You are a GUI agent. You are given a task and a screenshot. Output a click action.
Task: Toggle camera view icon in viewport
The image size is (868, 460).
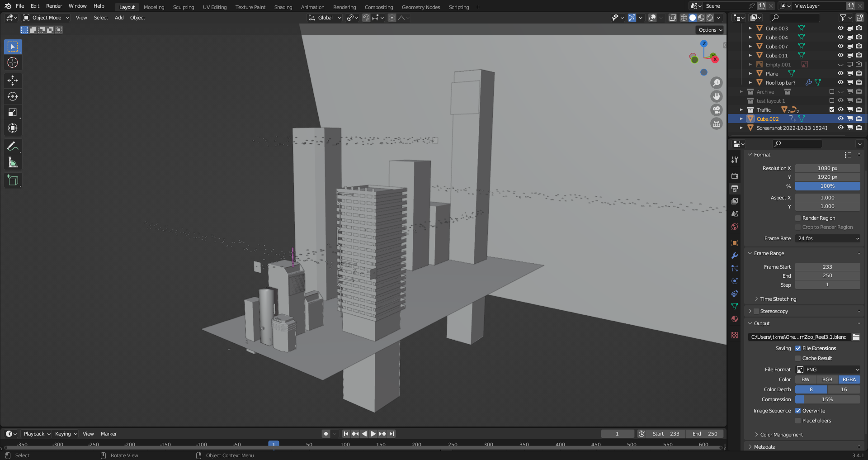pos(717,110)
